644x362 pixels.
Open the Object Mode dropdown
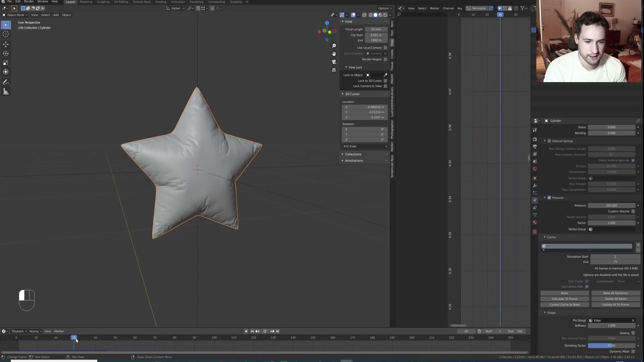coord(15,15)
